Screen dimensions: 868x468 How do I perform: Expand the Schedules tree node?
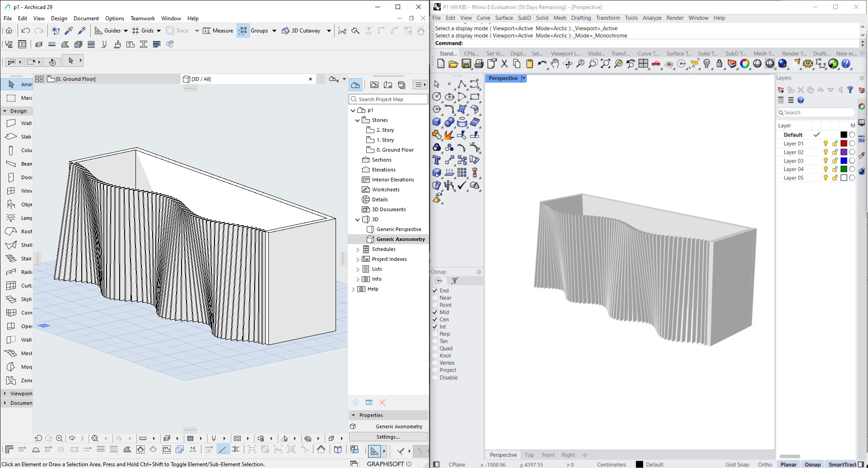tap(358, 250)
